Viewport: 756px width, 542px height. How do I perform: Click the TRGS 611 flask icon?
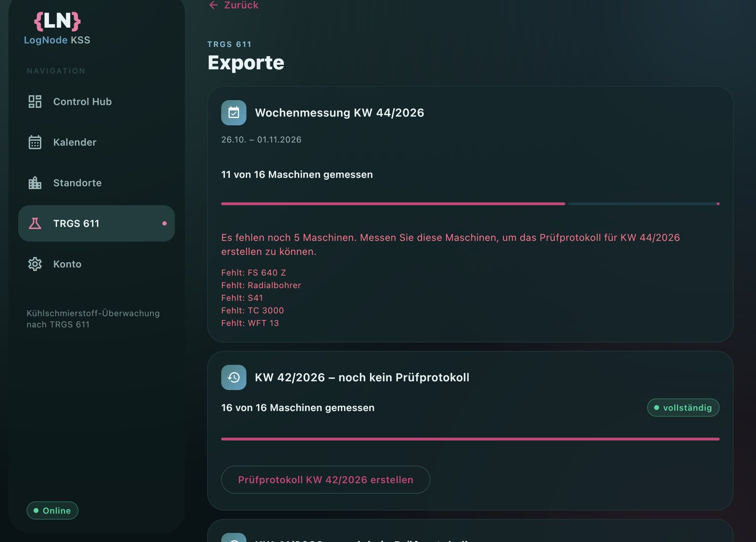(35, 224)
